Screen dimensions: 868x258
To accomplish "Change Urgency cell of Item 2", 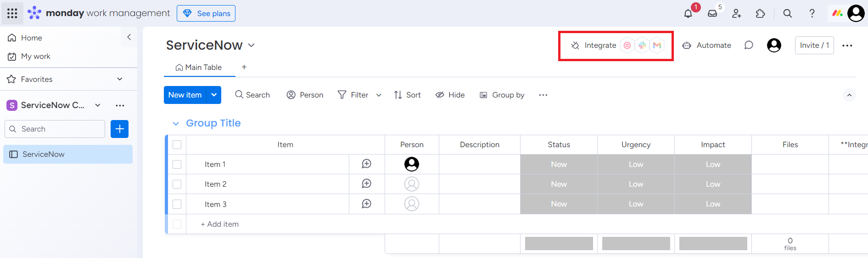I will (636, 184).
